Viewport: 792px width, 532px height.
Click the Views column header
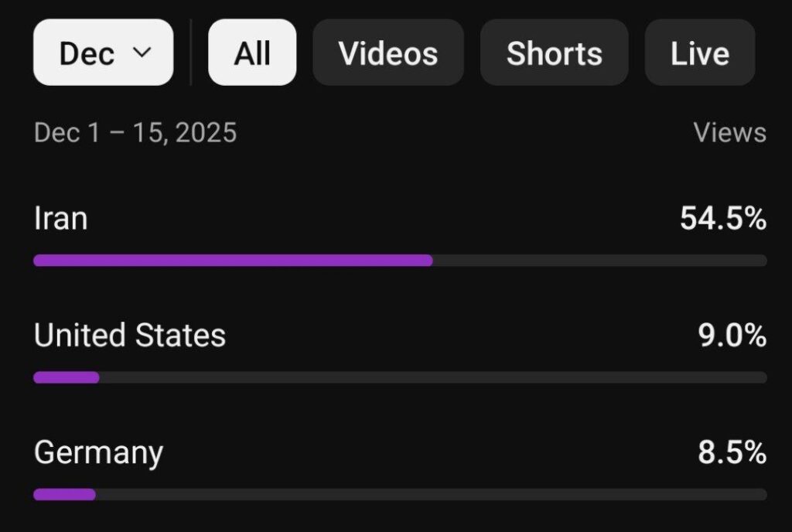729,133
